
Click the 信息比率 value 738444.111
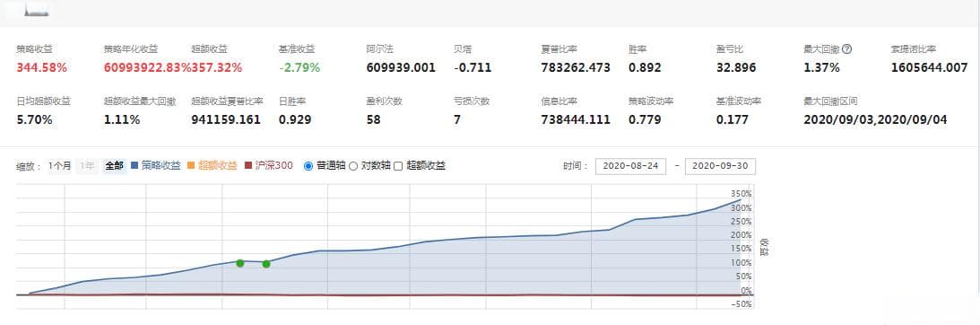coord(576,119)
